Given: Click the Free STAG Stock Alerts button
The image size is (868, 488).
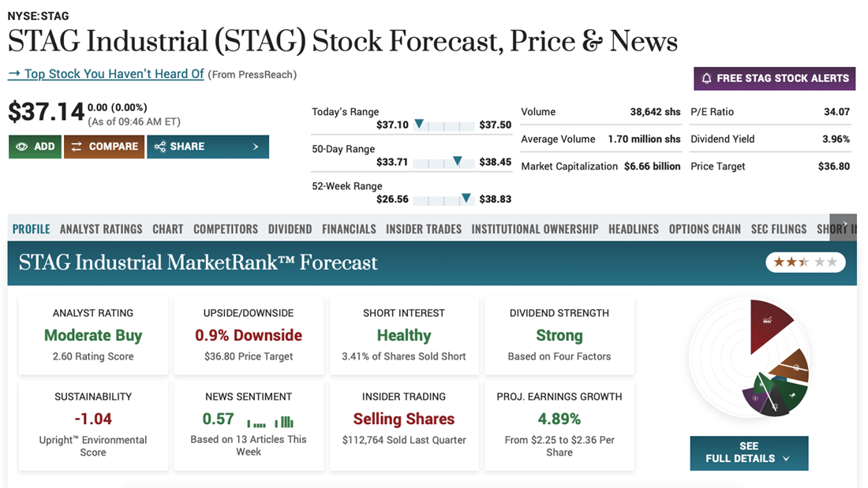Looking at the screenshot, I should pyautogui.click(x=774, y=78).
